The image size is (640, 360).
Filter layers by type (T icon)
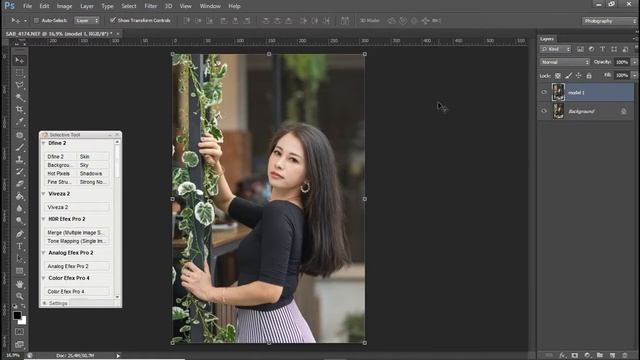(602, 49)
